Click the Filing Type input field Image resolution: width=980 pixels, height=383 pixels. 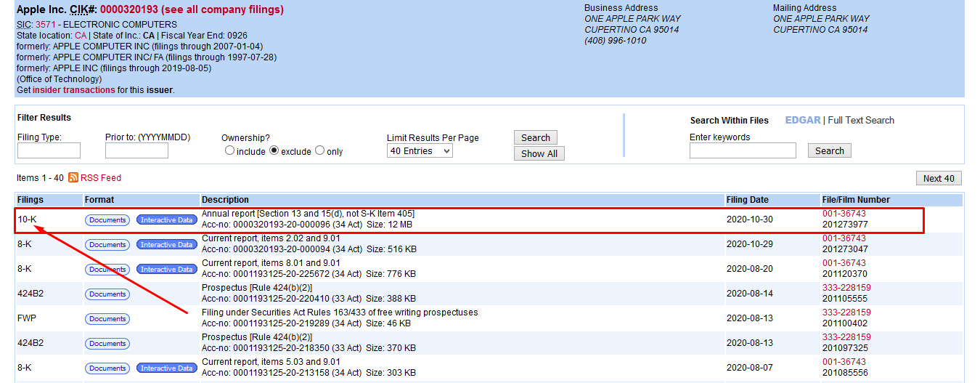point(49,150)
